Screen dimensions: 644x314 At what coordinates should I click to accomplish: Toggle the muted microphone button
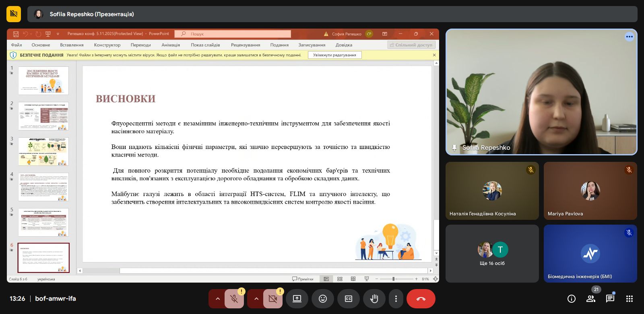[x=234, y=299]
